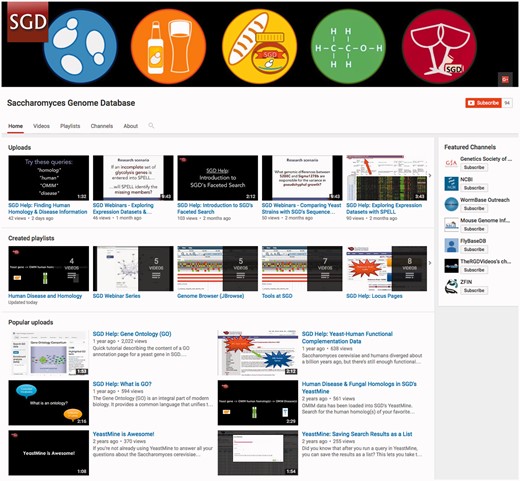Subscribe to Mouse Genome Informatics channel
This screenshot has height=481, width=520.
474,229
